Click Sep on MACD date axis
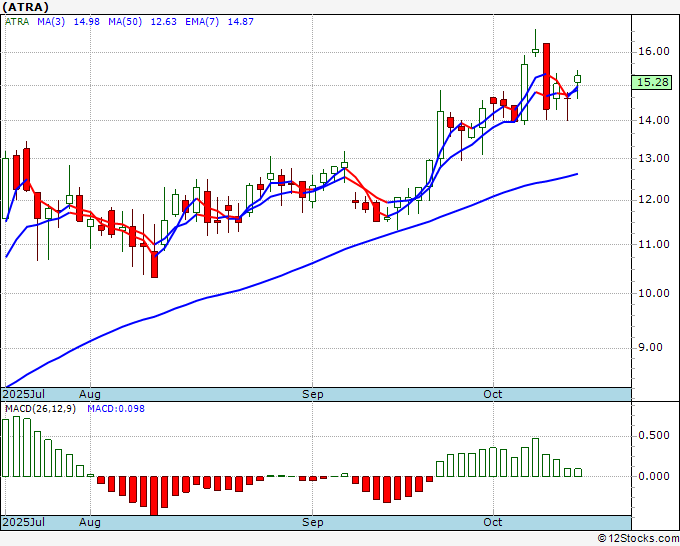 tap(313, 522)
